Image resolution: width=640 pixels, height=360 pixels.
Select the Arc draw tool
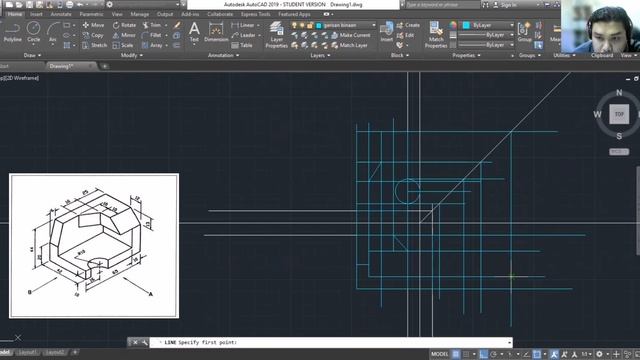tap(53, 32)
